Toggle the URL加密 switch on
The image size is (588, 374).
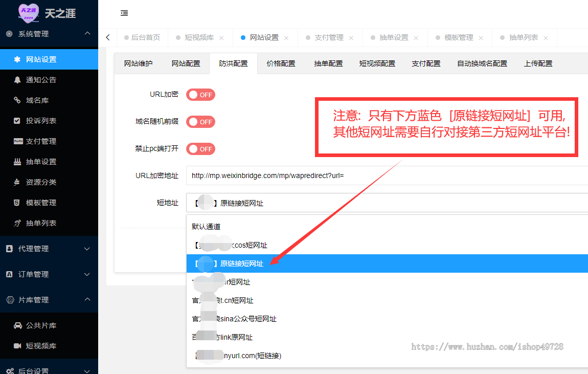pos(200,95)
